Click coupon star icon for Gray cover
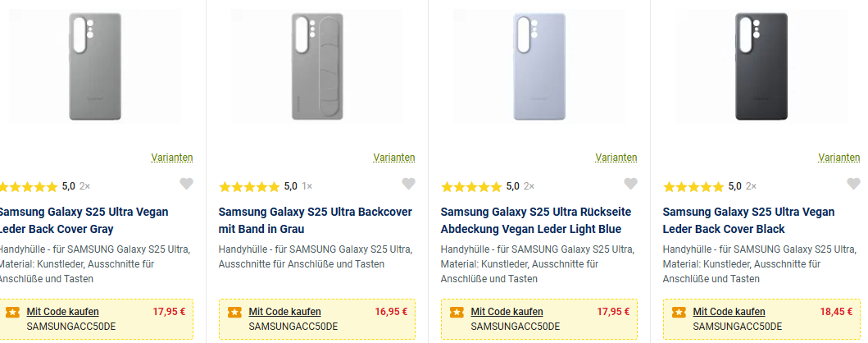868x343 pixels. (x=12, y=312)
